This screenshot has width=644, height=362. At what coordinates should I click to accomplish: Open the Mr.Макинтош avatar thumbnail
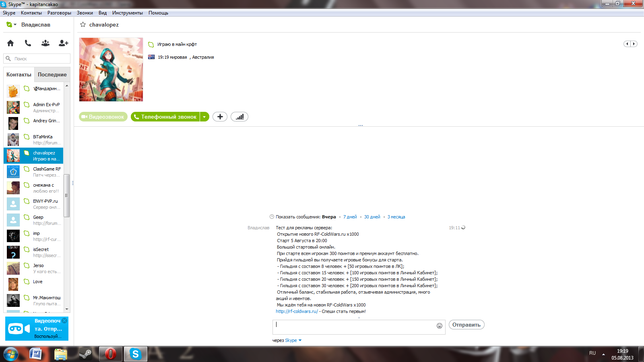[13, 300]
